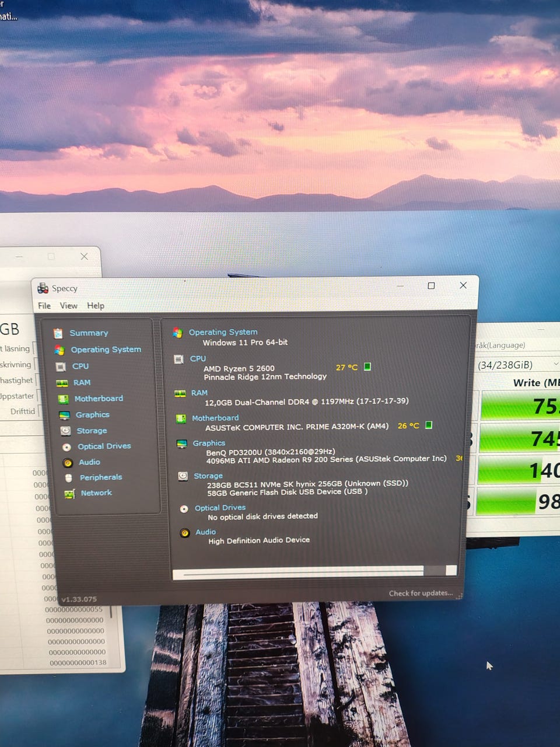Click the Operating System heading link in summary

(x=223, y=332)
